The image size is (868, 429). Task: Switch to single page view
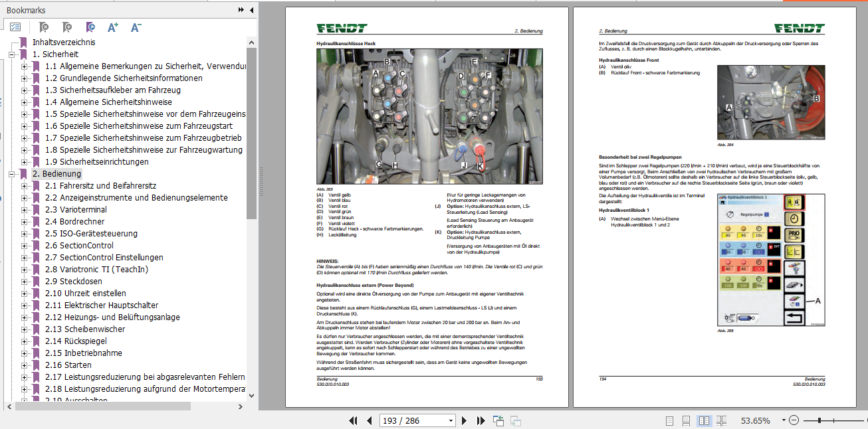669,420
